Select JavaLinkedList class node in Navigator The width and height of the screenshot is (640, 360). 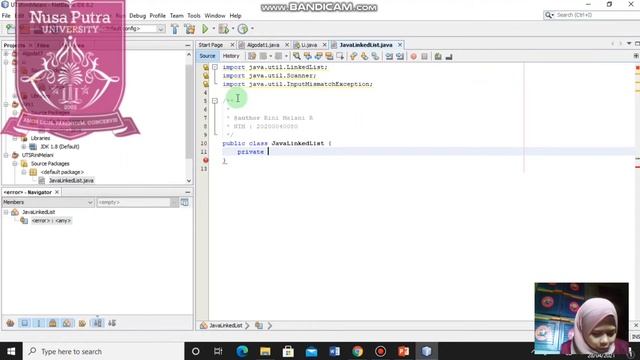[x=38, y=212]
